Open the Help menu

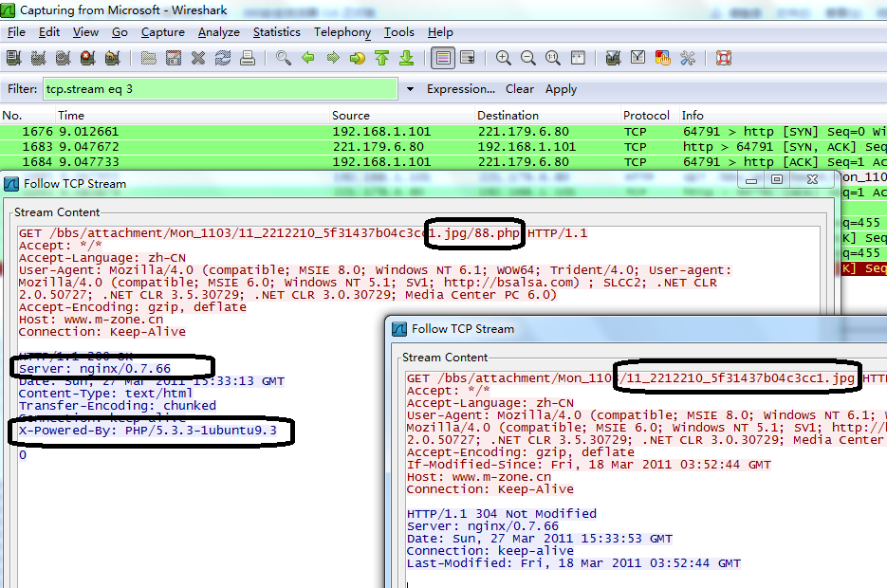440,32
